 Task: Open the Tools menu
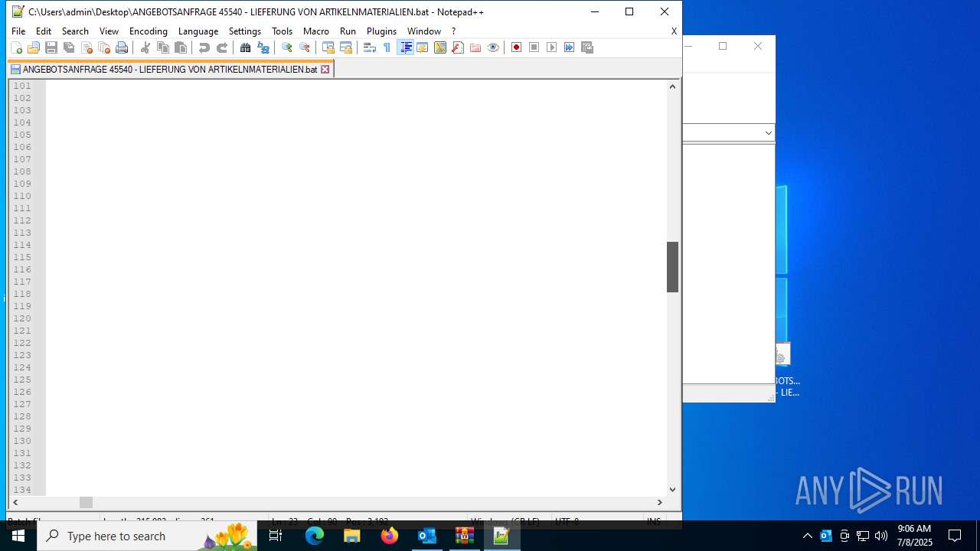point(283,31)
